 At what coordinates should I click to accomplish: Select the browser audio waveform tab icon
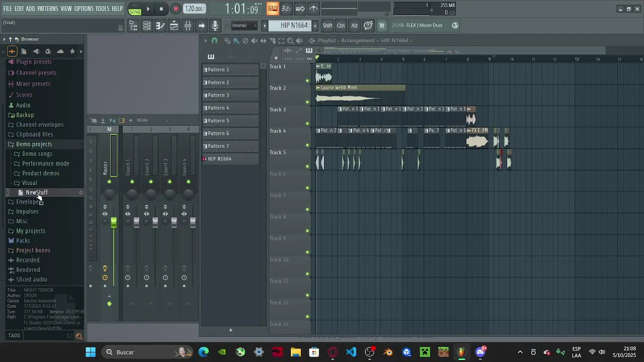tap(12, 51)
